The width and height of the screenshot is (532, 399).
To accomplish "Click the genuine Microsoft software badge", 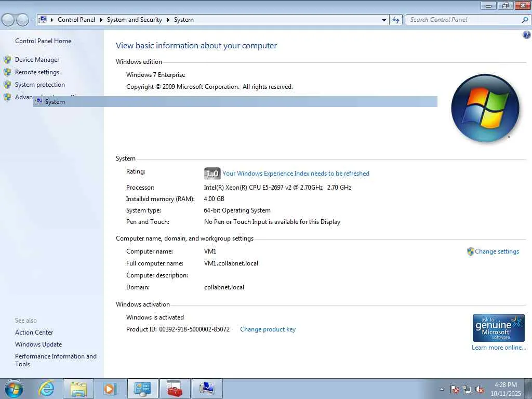I will pos(498,328).
